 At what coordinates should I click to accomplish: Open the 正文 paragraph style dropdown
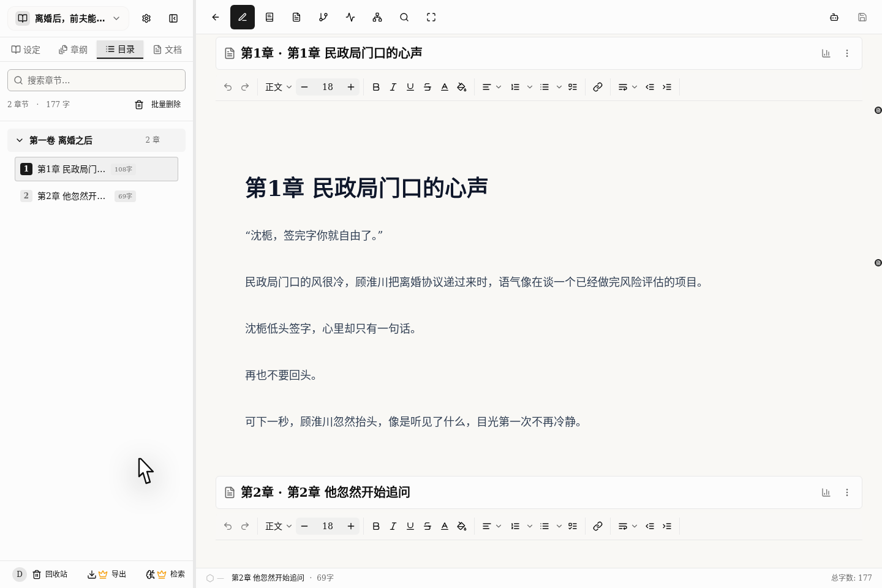point(277,87)
